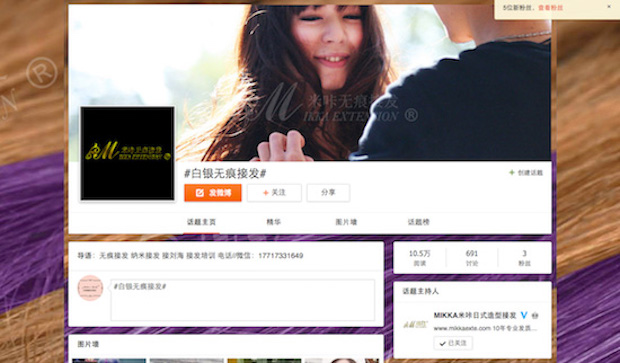Focus the #白银无痕接发# post text box

point(242,300)
